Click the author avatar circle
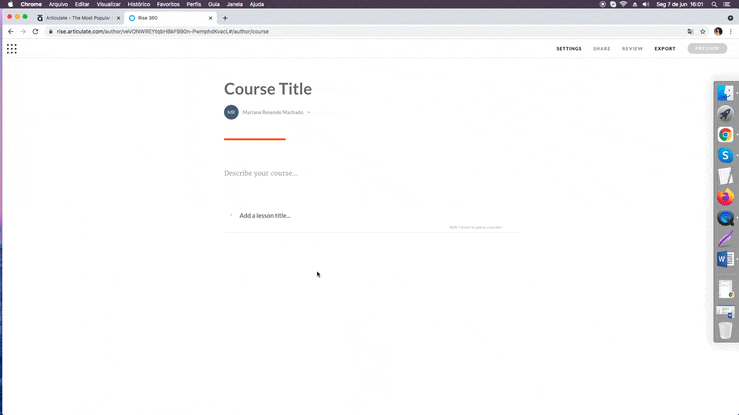This screenshot has height=415, width=739. [x=231, y=112]
